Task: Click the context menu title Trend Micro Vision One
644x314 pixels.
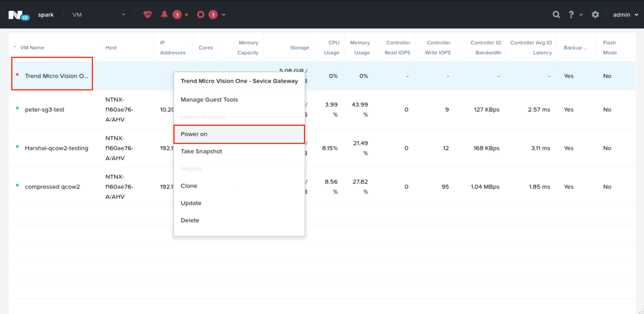Action: pyautogui.click(x=239, y=81)
